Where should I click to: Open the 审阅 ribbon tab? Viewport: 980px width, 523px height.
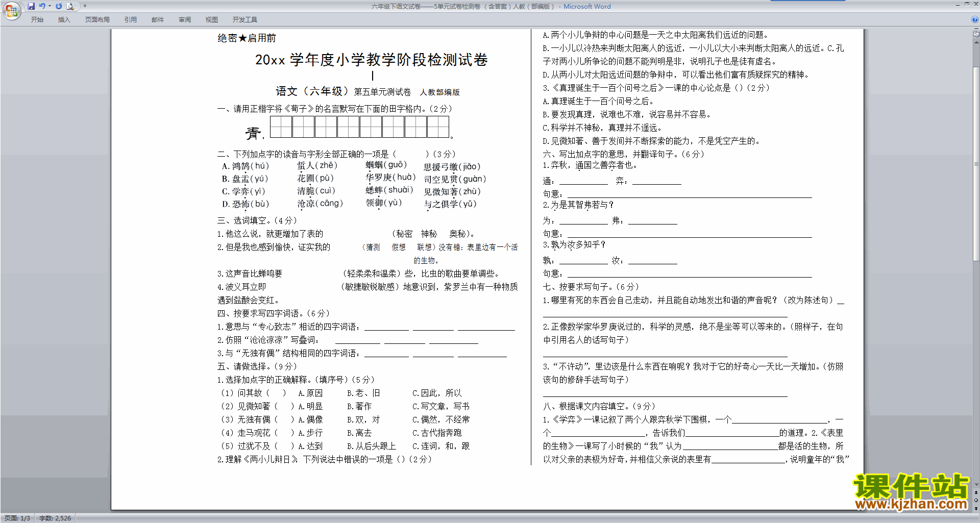pos(185,19)
